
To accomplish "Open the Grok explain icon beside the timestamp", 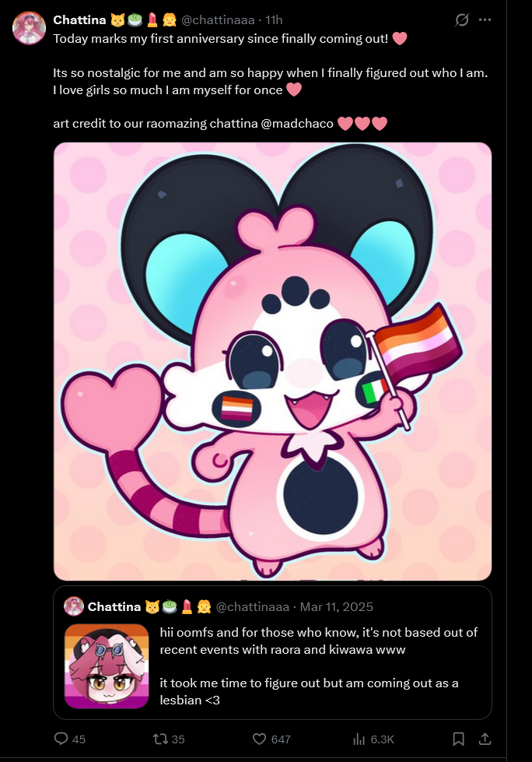I will pyautogui.click(x=462, y=20).
